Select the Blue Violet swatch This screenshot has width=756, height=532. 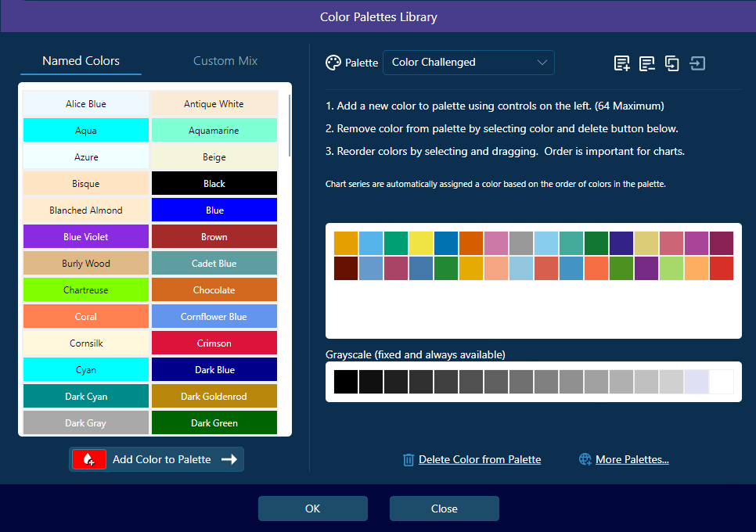tap(86, 236)
